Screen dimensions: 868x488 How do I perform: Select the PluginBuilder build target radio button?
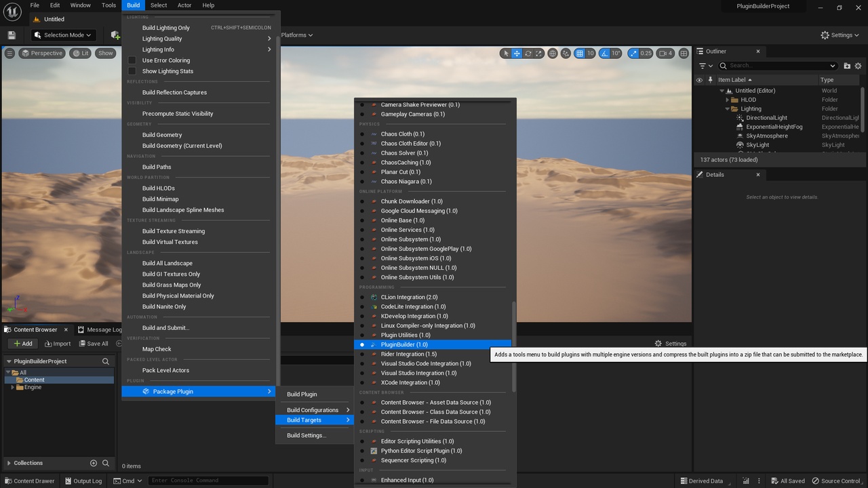pos(362,345)
